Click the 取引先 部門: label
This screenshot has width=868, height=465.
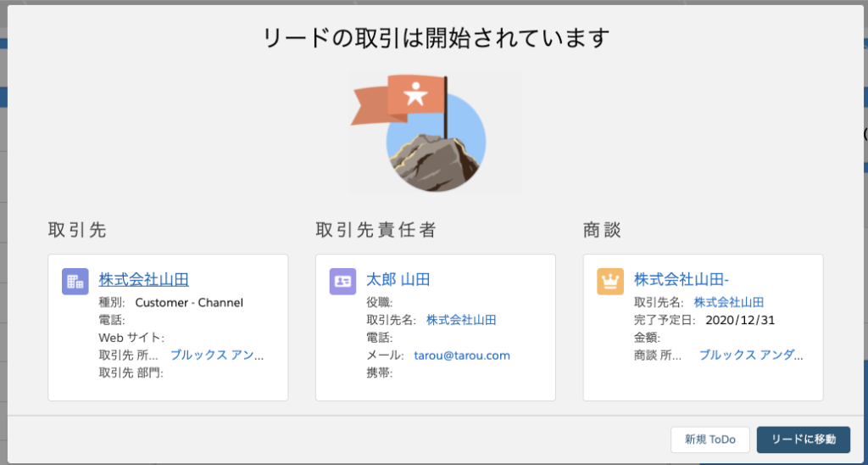pos(131,373)
